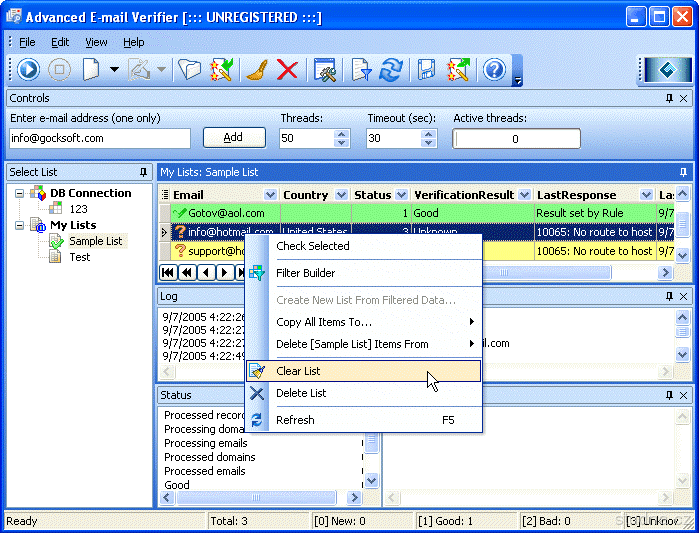Click the broom icon in the toolbar
Image resolution: width=699 pixels, height=533 pixels.
coord(256,69)
